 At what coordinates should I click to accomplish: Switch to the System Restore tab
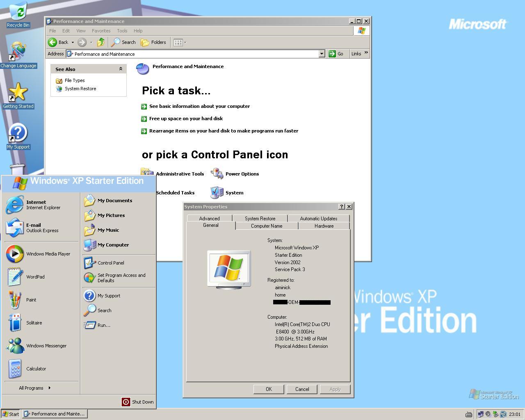pos(260,219)
